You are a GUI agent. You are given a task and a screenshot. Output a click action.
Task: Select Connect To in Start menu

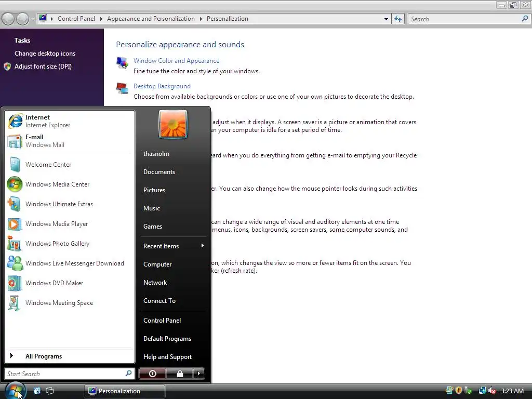pyautogui.click(x=159, y=301)
